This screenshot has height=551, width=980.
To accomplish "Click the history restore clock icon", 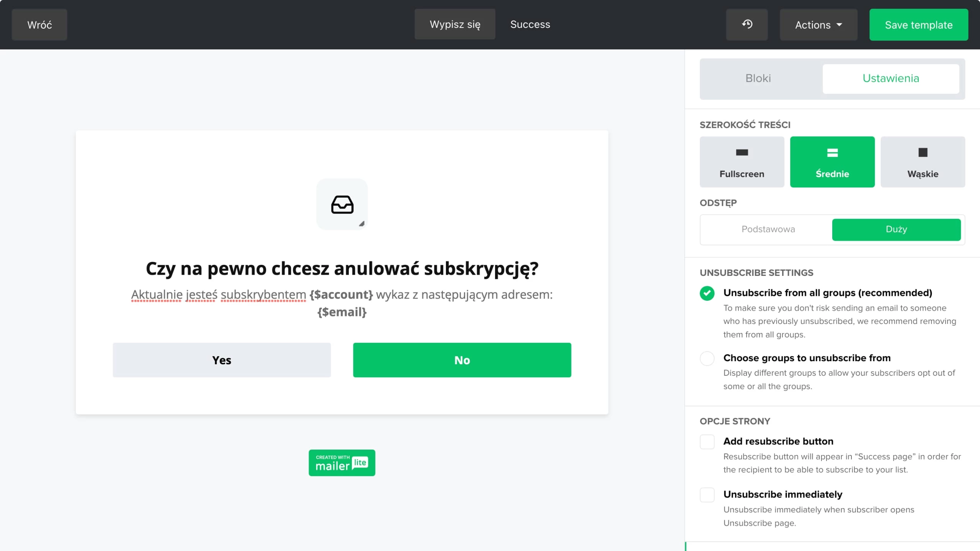I will tap(746, 24).
